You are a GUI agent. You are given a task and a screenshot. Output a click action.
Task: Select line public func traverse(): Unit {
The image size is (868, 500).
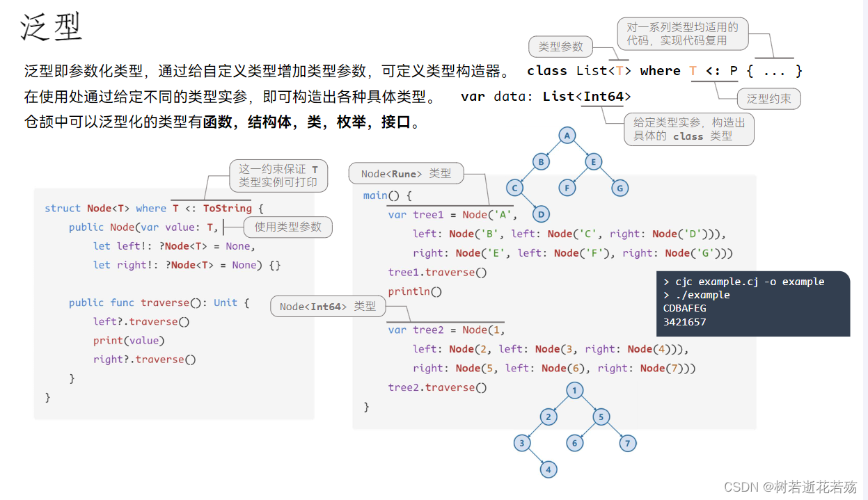click(159, 303)
